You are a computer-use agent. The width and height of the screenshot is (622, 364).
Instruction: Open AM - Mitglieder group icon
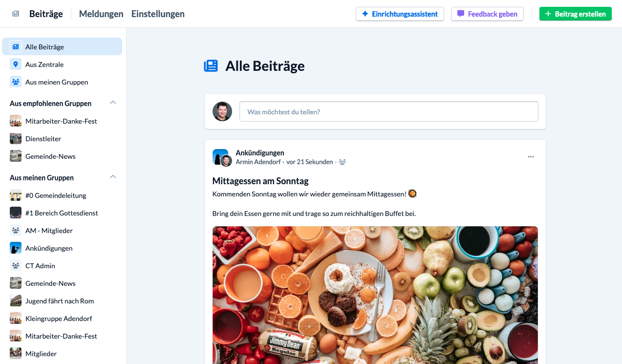click(x=16, y=231)
